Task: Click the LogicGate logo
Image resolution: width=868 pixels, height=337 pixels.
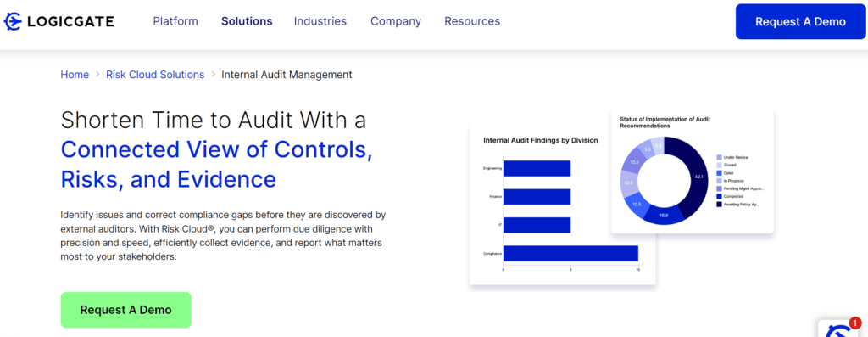Action: 58,21
